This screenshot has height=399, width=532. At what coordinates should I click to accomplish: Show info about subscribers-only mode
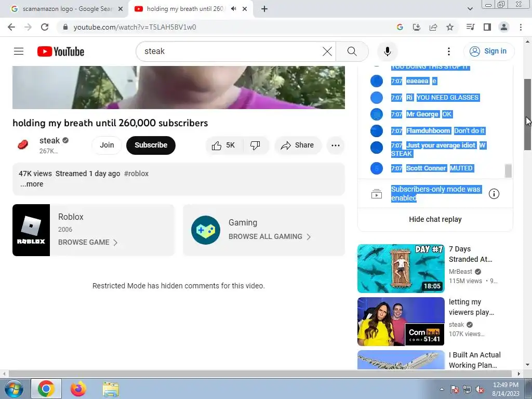(494, 194)
